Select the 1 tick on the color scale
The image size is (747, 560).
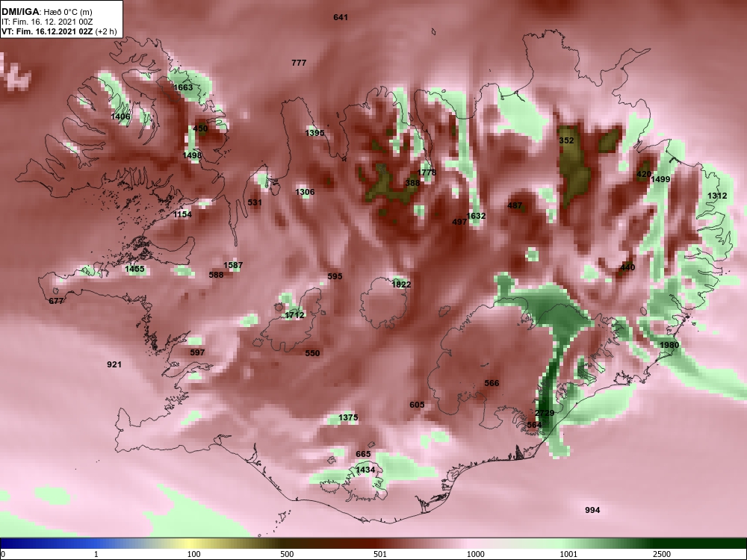96,554
